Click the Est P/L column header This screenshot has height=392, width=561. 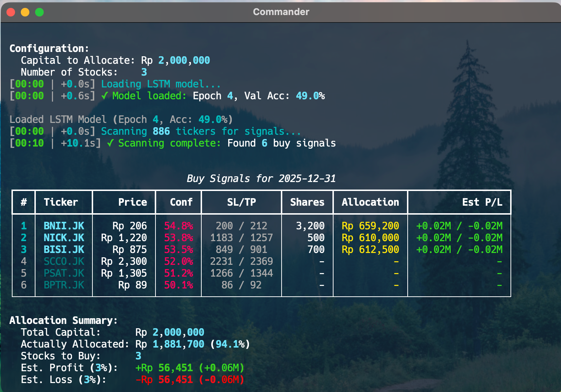pos(482,202)
